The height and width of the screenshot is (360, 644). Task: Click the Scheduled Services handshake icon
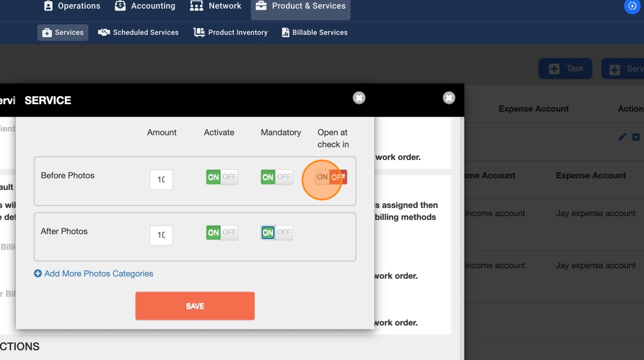[x=104, y=32]
